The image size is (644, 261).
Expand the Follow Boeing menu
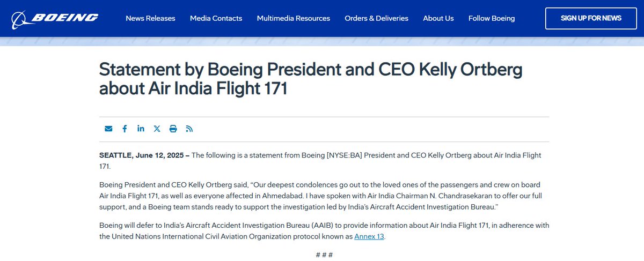[x=491, y=18]
